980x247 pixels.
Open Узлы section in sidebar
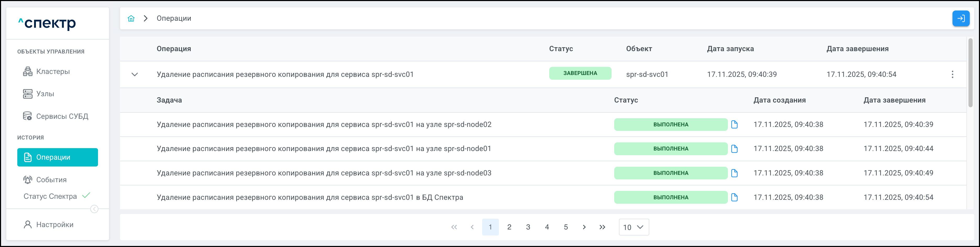tap(45, 94)
